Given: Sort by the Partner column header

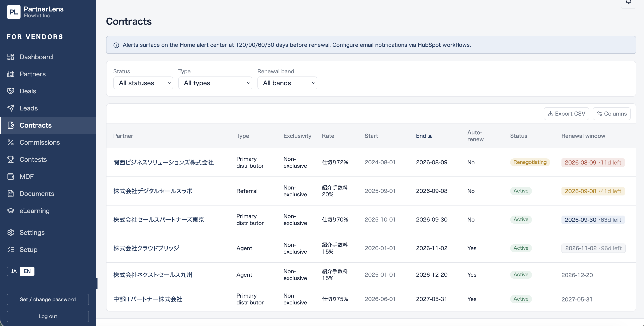Looking at the screenshot, I should (123, 136).
